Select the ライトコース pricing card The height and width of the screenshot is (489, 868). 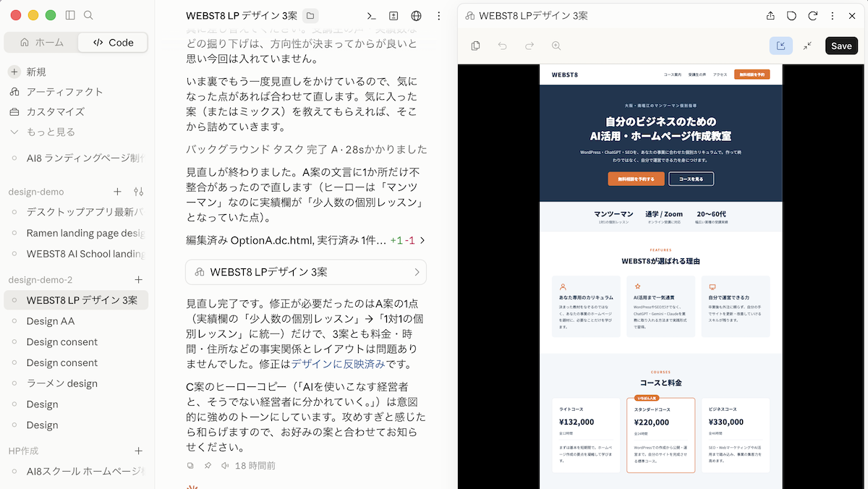click(x=586, y=435)
